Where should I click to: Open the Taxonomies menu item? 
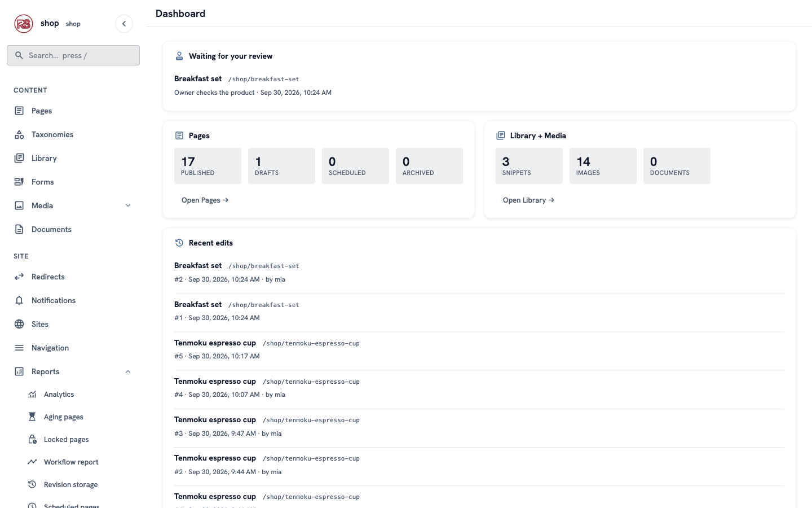tap(73, 134)
